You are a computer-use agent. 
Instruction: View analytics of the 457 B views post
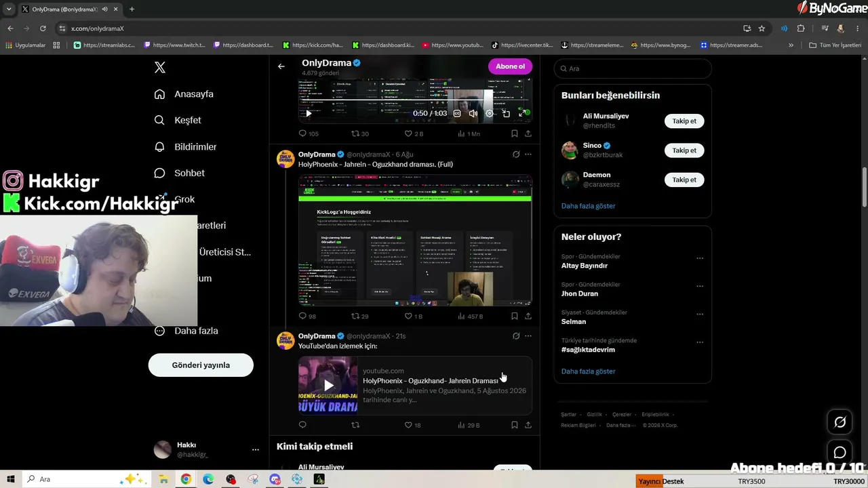click(471, 316)
